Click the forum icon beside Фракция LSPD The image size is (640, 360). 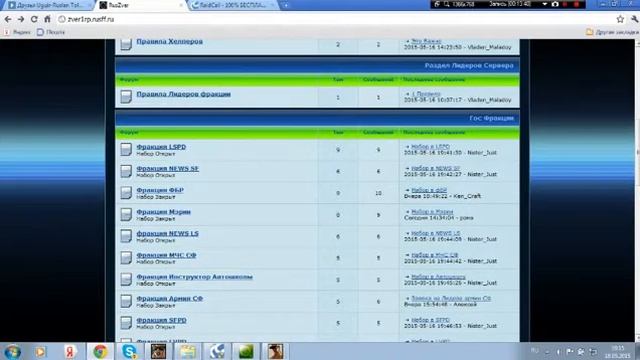126,149
